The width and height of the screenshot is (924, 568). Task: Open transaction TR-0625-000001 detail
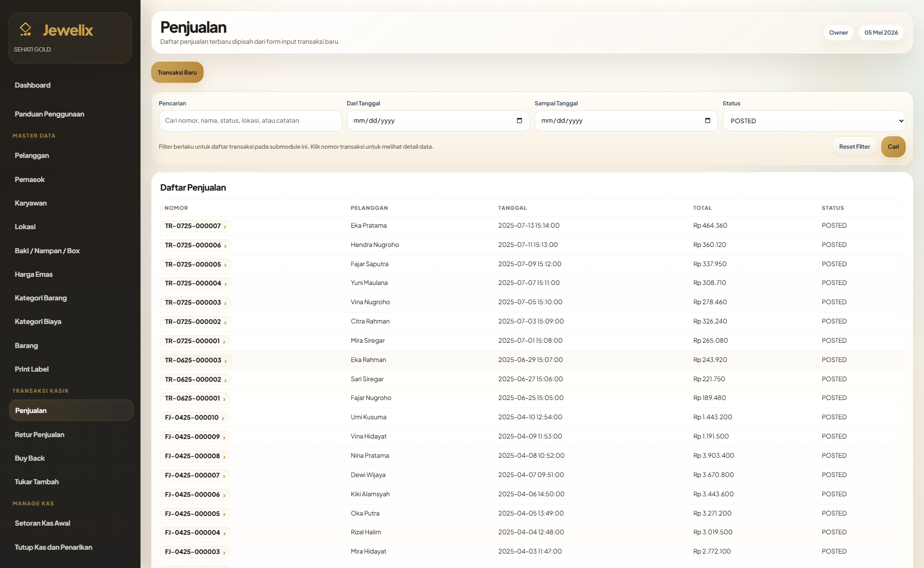(x=195, y=398)
